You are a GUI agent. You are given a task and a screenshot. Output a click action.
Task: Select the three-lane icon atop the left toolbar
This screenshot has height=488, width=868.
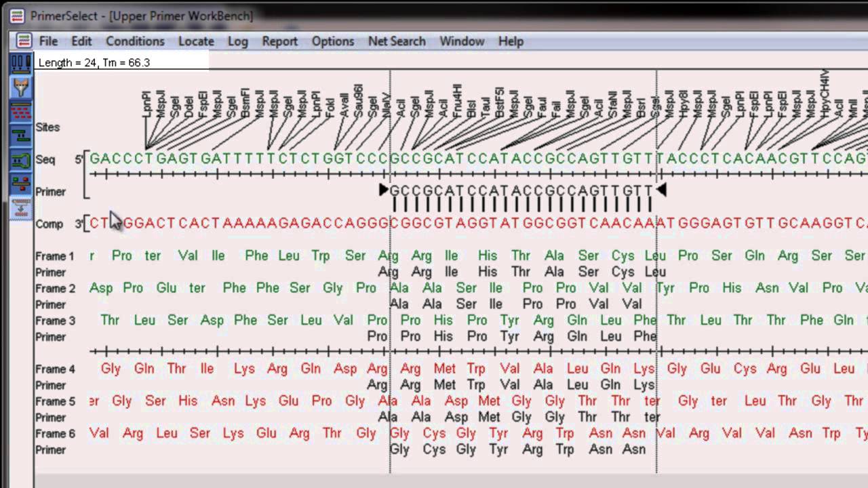pyautogui.click(x=21, y=63)
